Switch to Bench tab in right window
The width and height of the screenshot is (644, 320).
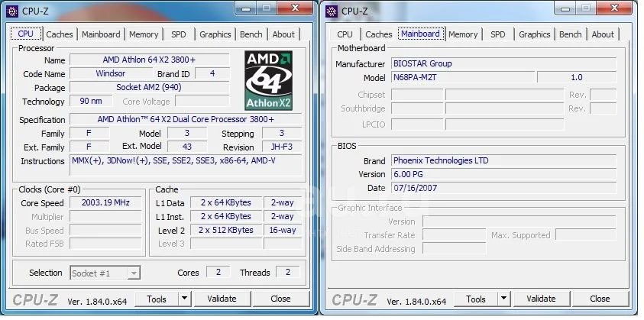pos(570,34)
